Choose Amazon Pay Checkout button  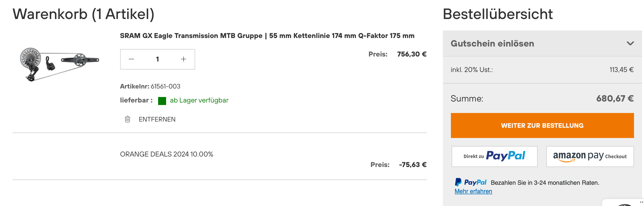click(590, 156)
